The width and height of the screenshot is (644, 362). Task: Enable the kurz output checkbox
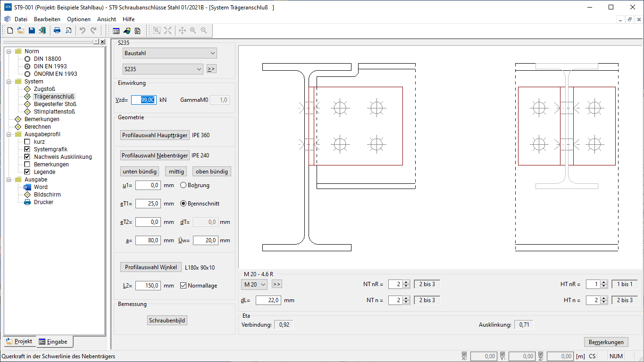(x=27, y=142)
